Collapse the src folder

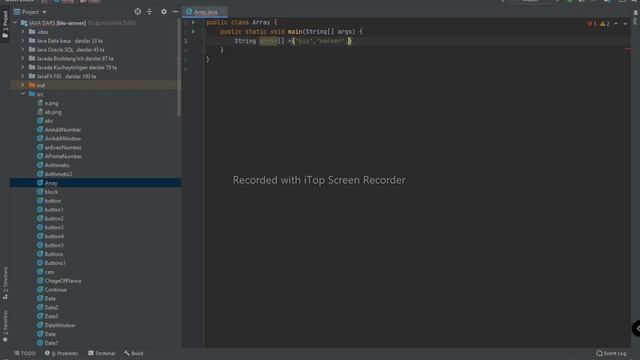23,94
